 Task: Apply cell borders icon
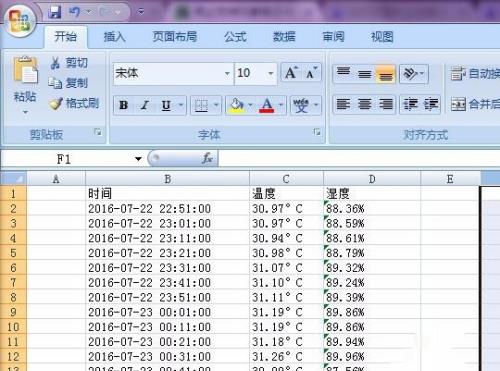(201, 106)
